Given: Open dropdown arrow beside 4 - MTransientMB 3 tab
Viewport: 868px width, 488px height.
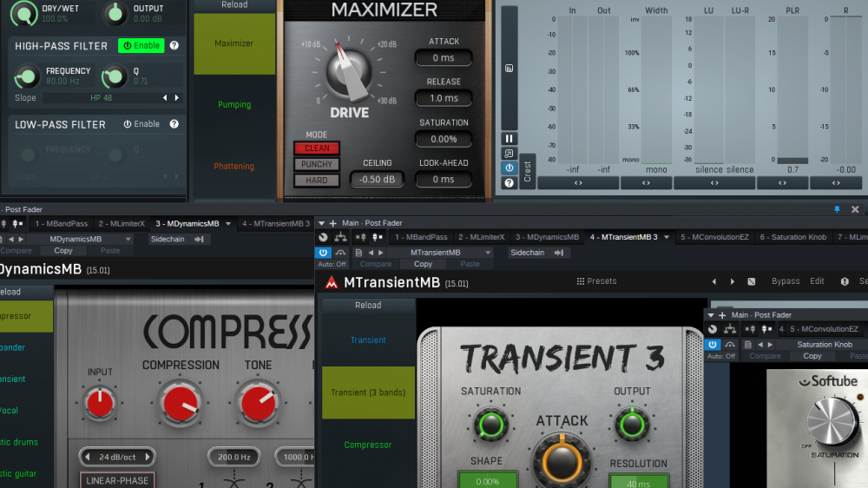Looking at the screenshot, I should (667, 237).
